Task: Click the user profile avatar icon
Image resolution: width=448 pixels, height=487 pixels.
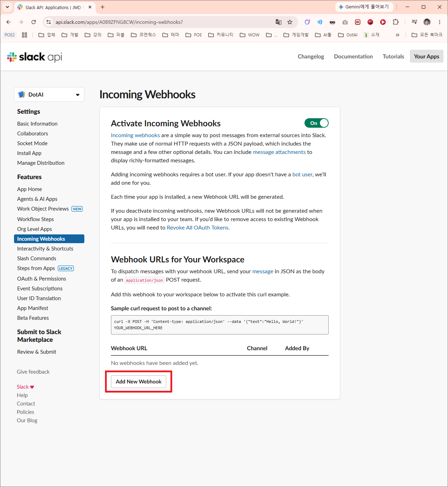Action: pyautogui.click(x=427, y=22)
